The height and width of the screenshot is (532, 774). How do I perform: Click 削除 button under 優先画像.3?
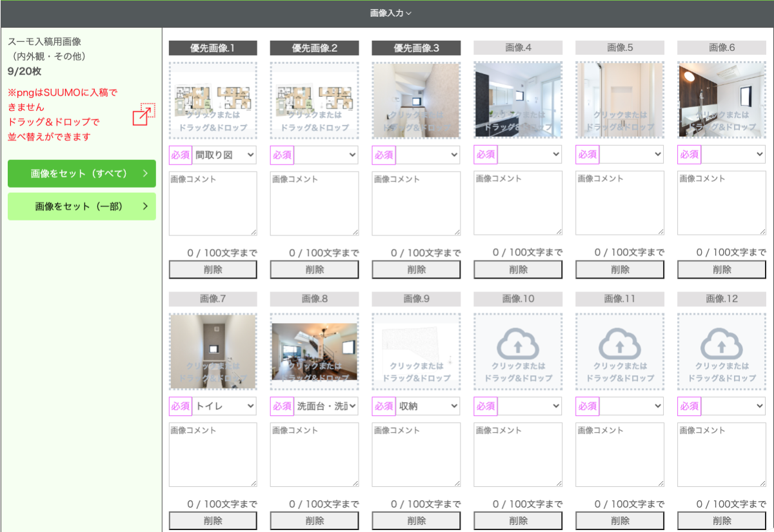pyautogui.click(x=416, y=270)
